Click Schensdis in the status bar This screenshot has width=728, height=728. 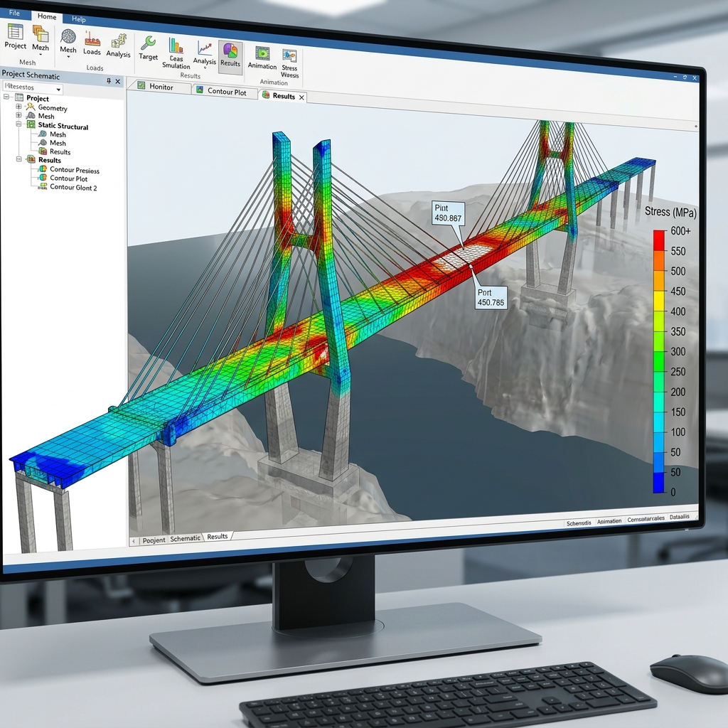pos(579,523)
